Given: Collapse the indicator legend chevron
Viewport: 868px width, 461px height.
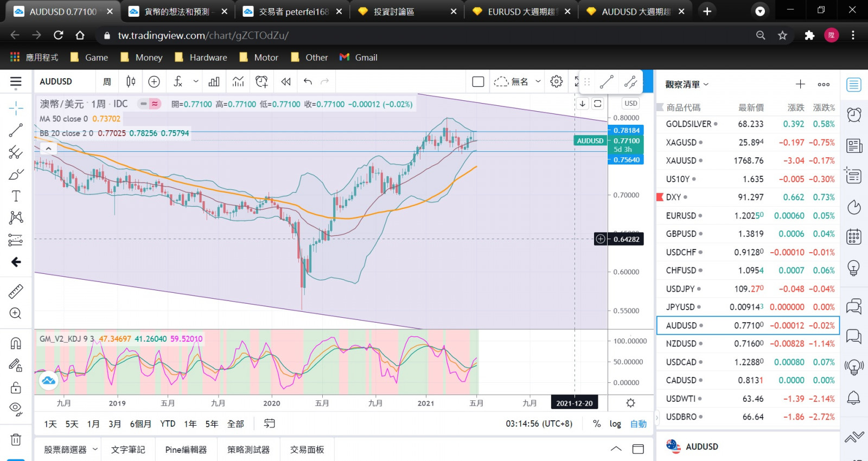Looking at the screenshot, I should click(x=48, y=148).
